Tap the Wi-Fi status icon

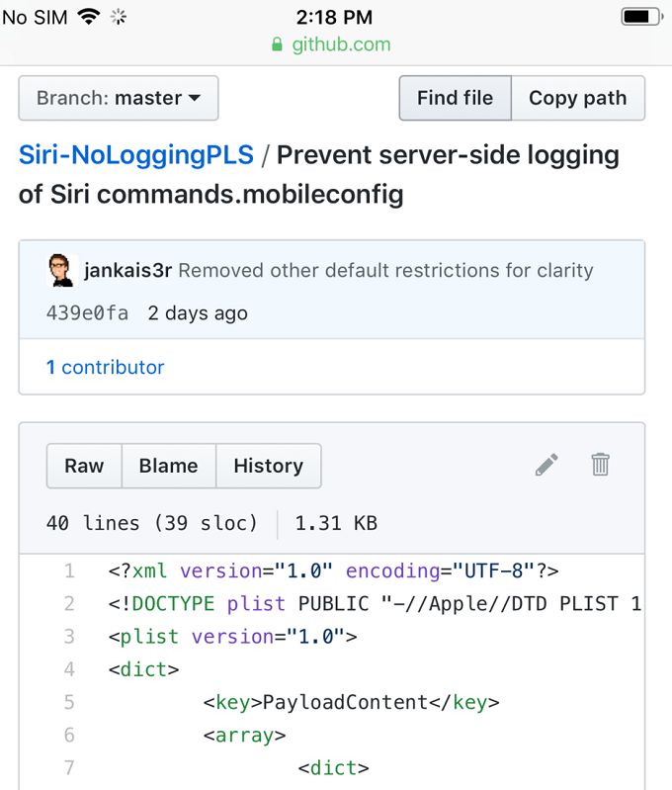[x=89, y=17]
